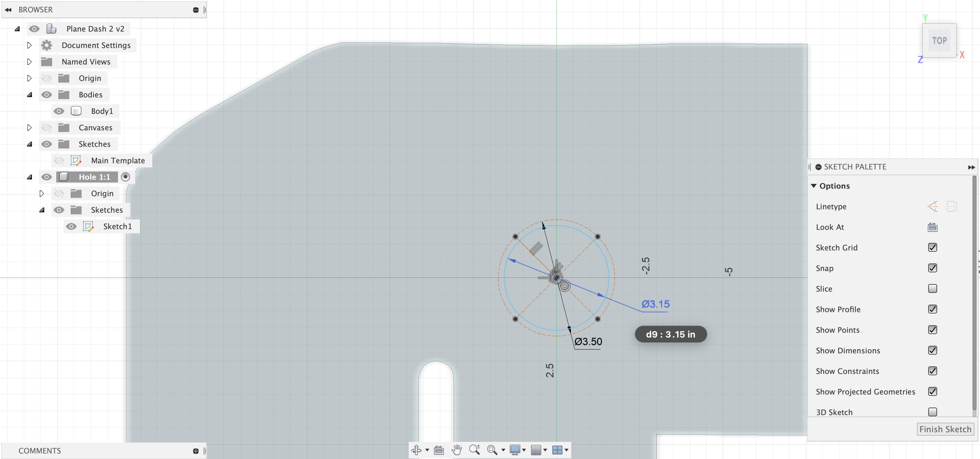
Task: Activate the Hole 1:1 component radio button
Action: [126, 177]
